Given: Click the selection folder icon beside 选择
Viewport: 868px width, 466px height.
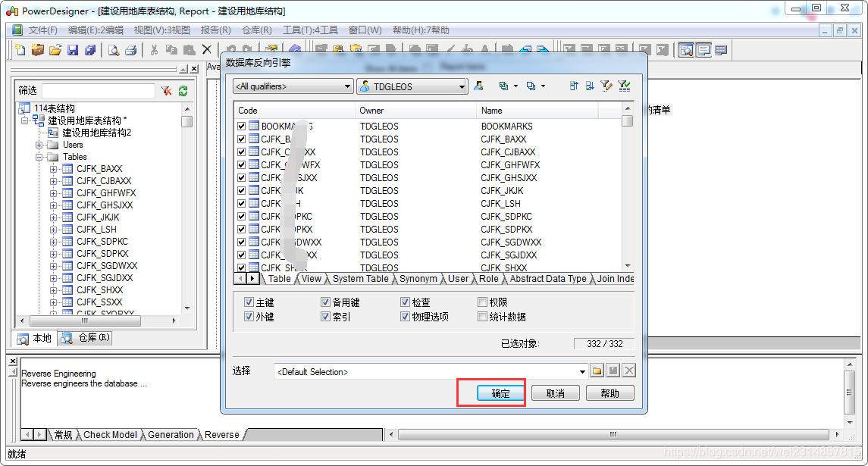Looking at the screenshot, I should (x=597, y=371).
